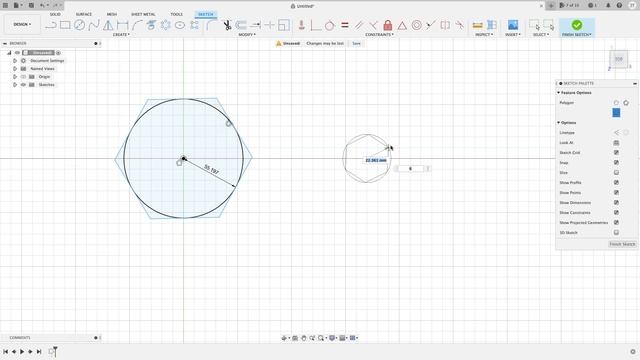Switch to the Mesh tab

tap(112, 14)
